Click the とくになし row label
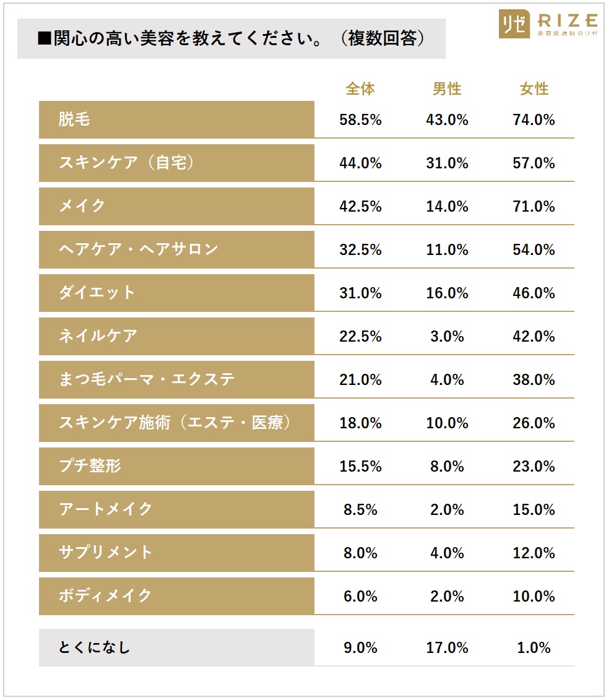 (95, 648)
